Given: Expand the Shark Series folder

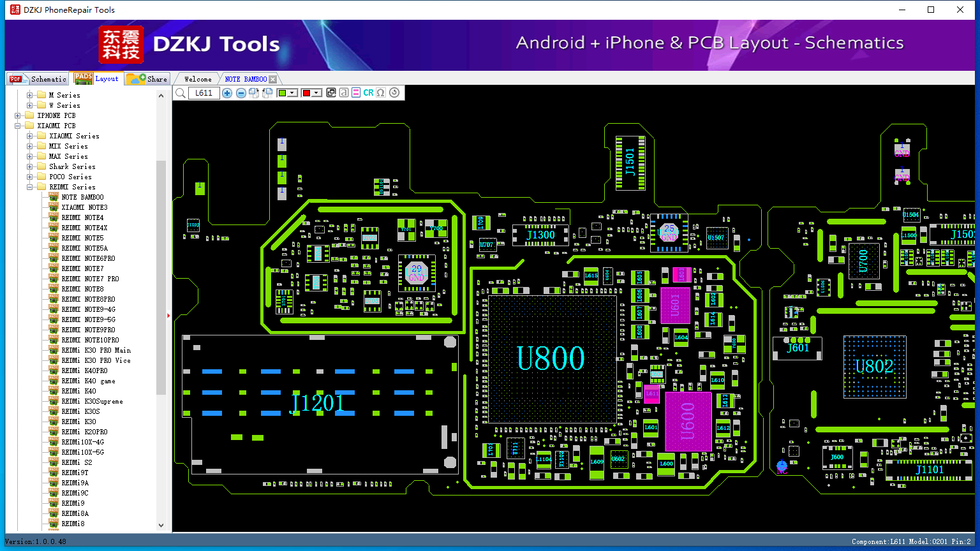Looking at the screenshot, I should pos(29,166).
